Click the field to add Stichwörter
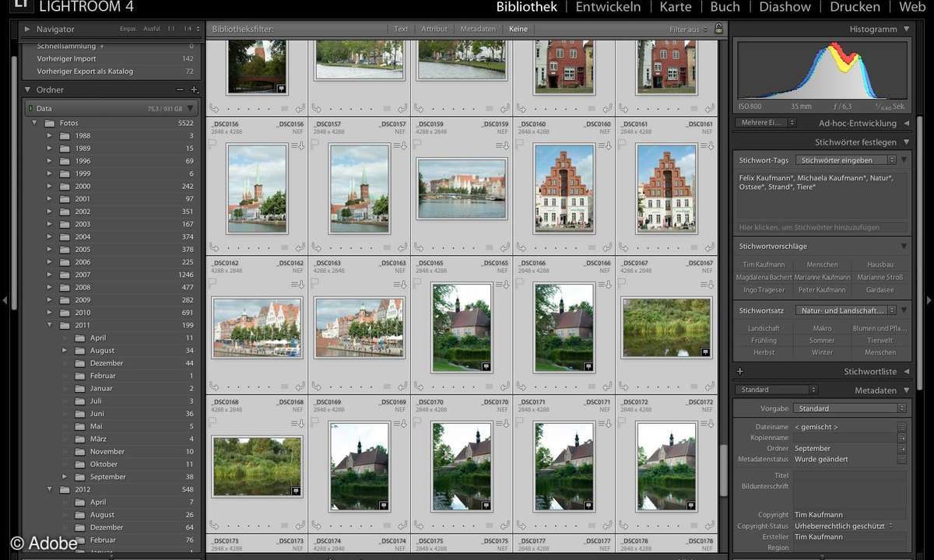The image size is (934, 560). pos(820,227)
